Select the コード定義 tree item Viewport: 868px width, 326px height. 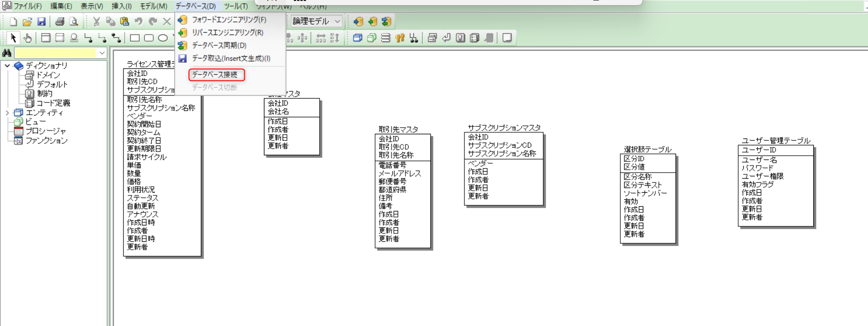pyautogui.click(x=53, y=103)
